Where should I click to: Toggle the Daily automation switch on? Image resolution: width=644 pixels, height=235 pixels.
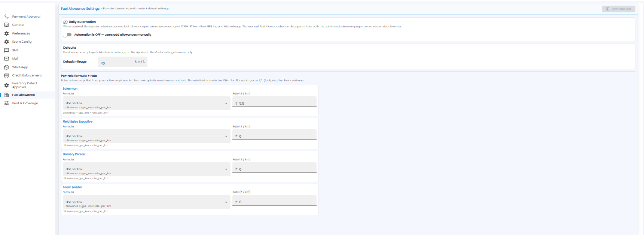(x=67, y=34)
